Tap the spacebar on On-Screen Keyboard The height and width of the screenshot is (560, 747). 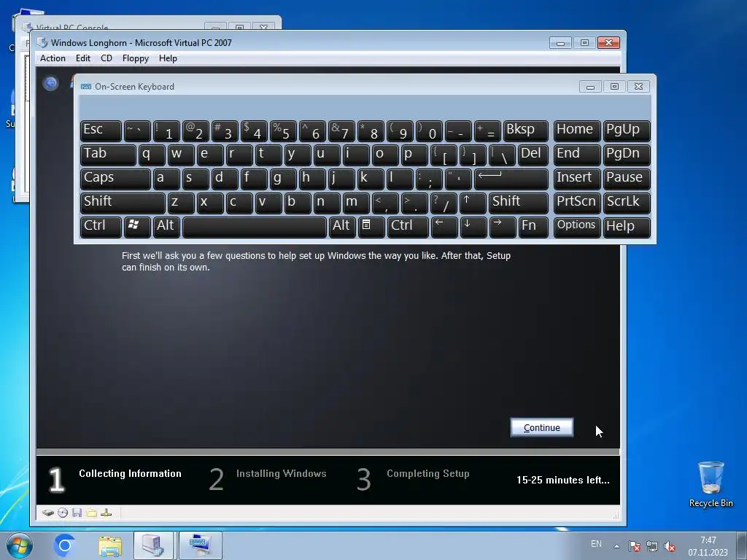click(255, 227)
